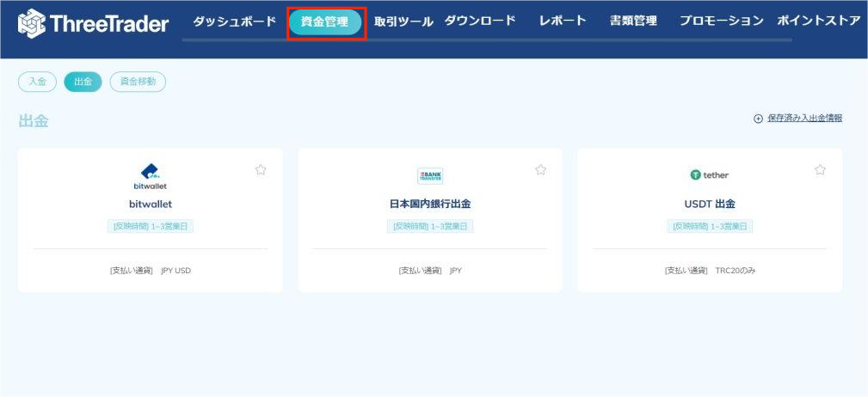The height and width of the screenshot is (397, 868).
Task: Favorite the bitwallet card star
Action: coord(260,170)
